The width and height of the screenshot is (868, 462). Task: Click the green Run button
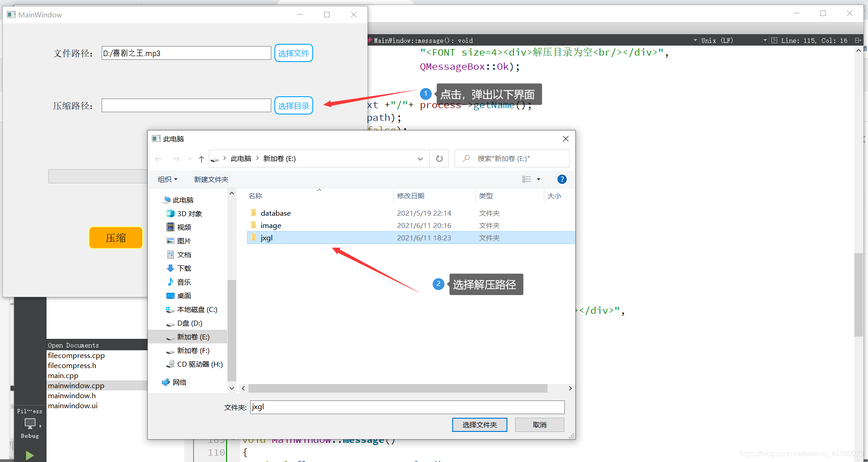[30, 455]
